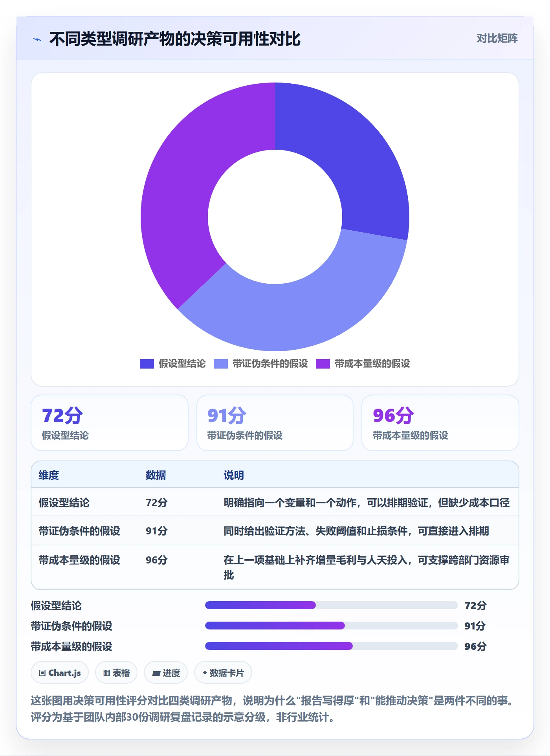
Task: Open the 96分 带成本量级的假设 stat card
Action: click(440, 423)
